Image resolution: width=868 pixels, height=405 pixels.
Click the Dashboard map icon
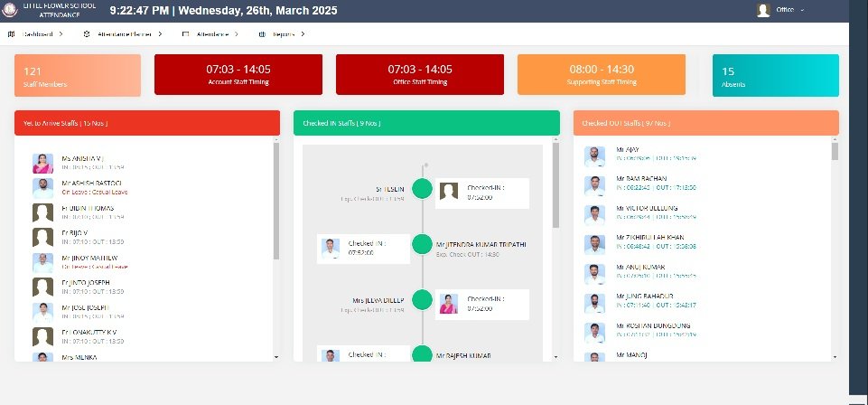tap(11, 34)
